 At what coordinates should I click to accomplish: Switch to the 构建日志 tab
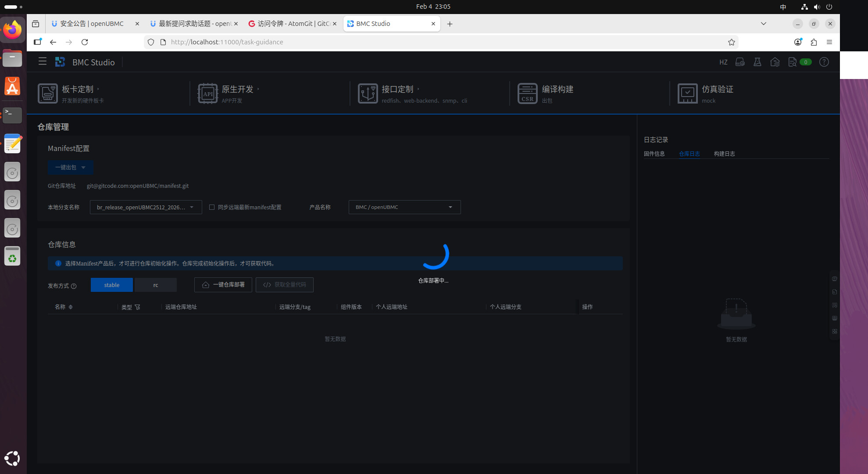724,154
